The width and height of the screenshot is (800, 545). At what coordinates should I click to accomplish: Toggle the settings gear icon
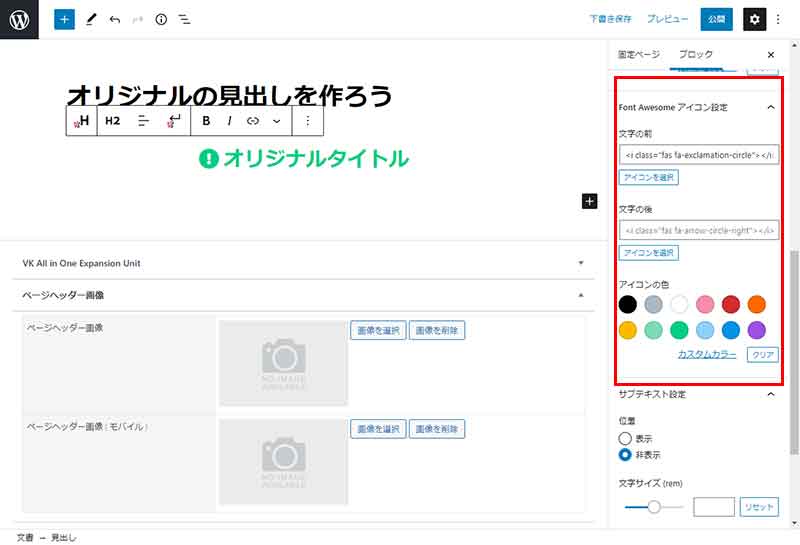(755, 19)
